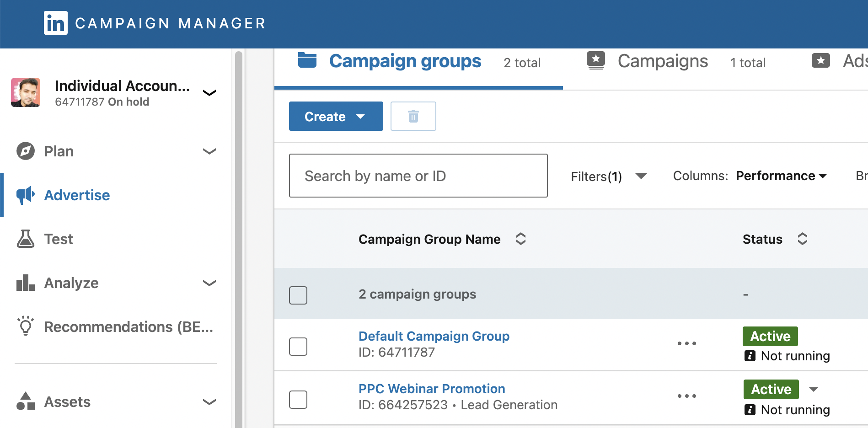Open the Filters(1) dropdown
Viewport: 868px width, 428px height.
pyautogui.click(x=608, y=176)
